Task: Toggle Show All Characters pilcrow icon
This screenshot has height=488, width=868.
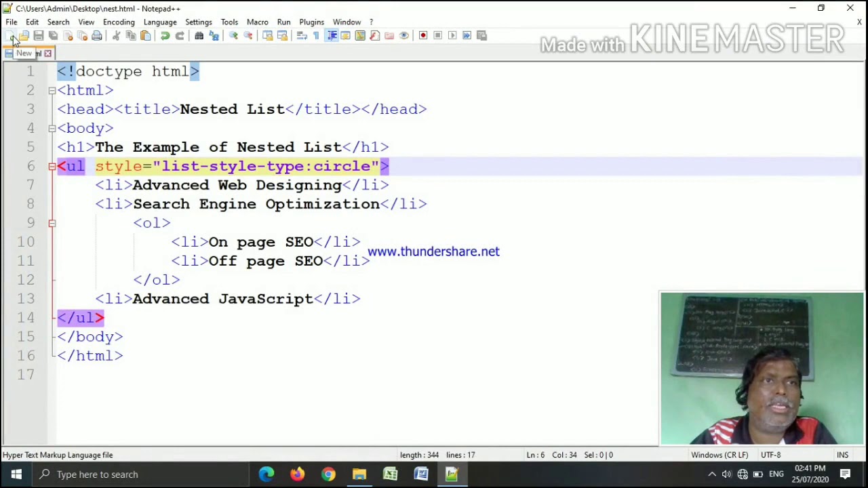Action: (316, 35)
